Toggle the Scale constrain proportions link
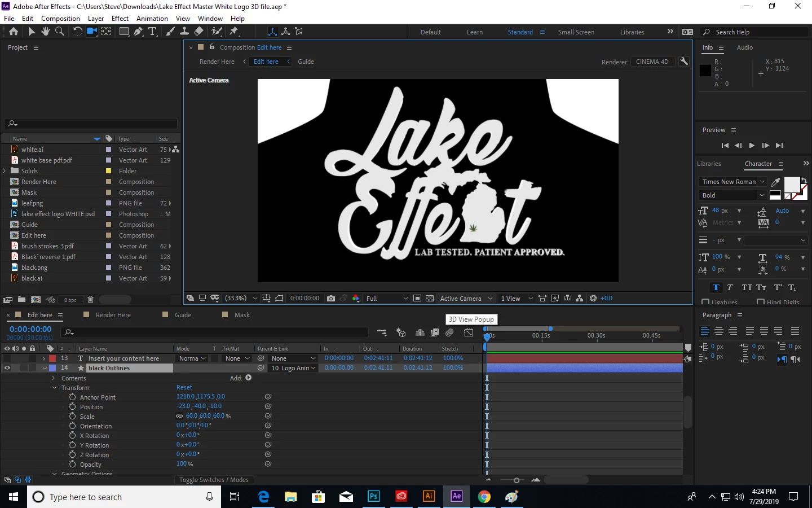This screenshot has width=812, height=508. pos(179,416)
